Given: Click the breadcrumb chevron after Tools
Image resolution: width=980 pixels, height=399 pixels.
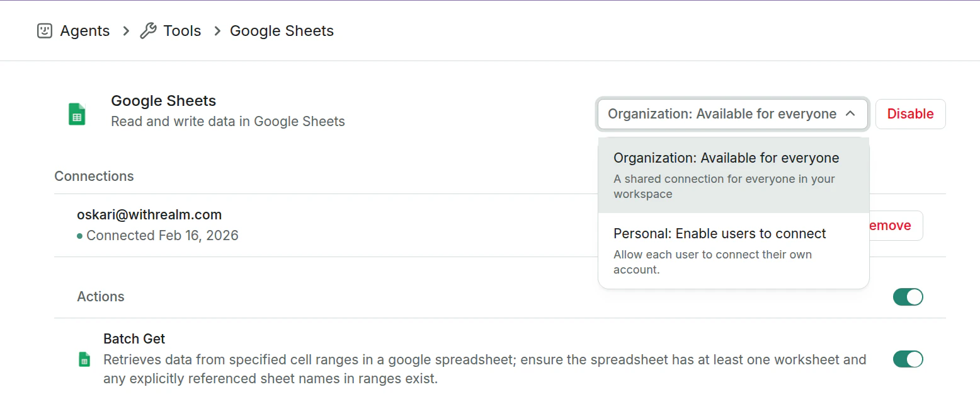Looking at the screenshot, I should click(x=217, y=31).
